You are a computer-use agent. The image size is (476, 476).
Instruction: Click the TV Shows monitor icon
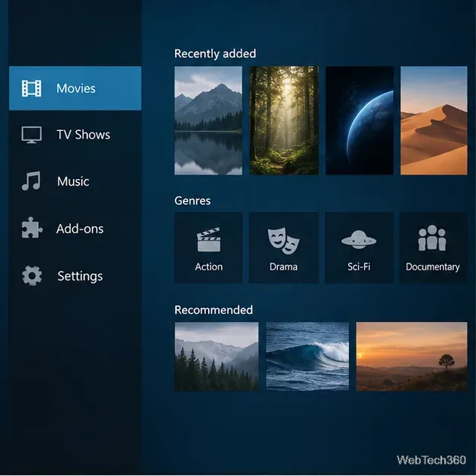(x=31, y=135)
